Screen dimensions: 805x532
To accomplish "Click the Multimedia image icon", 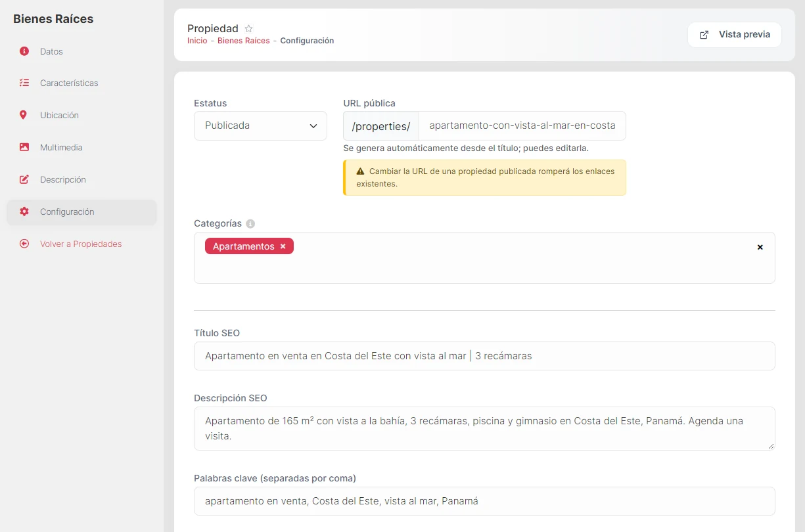I will click(24, 147).
